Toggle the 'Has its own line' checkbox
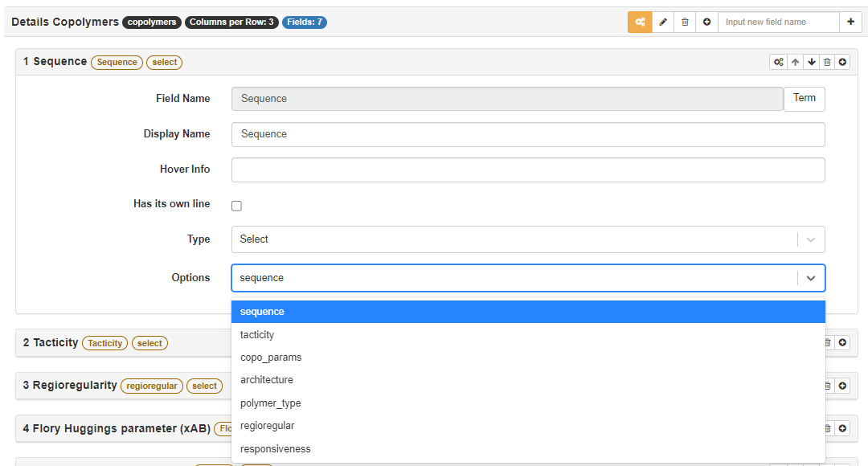This screenshot has height=466, width=868. click(x=236, y=206)
